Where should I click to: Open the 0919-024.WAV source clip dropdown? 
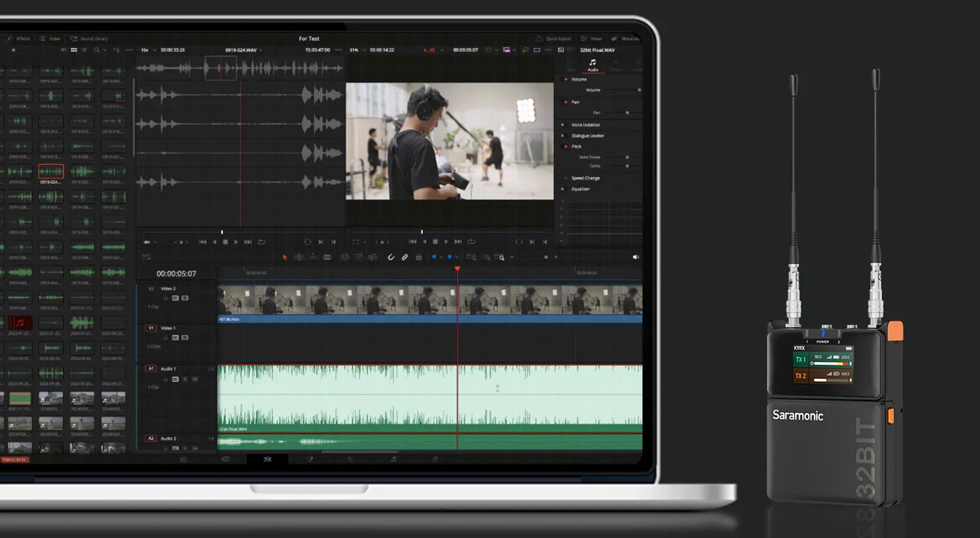(x=243, y=50)
